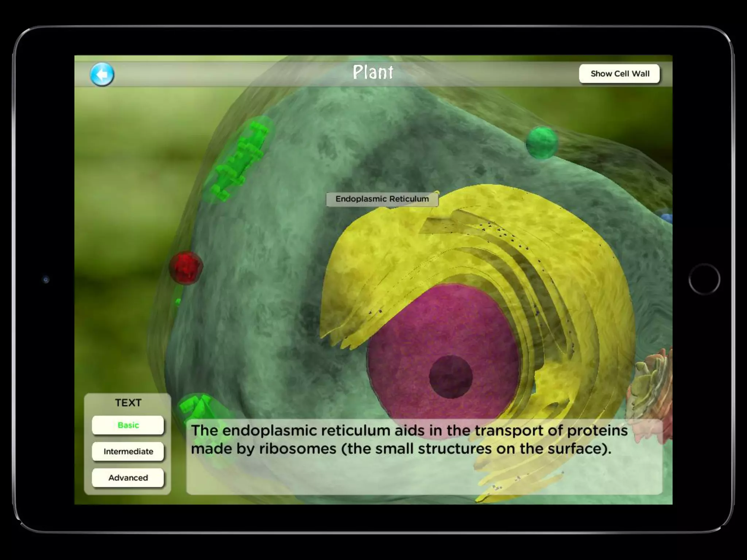Choose Advanced text level

click(128, 478)
